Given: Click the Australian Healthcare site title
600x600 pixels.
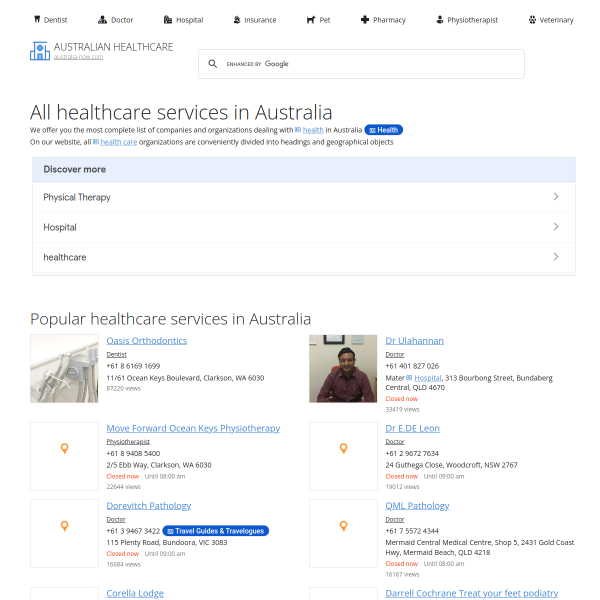Looking at the screenshot, I should click(113, 47).
